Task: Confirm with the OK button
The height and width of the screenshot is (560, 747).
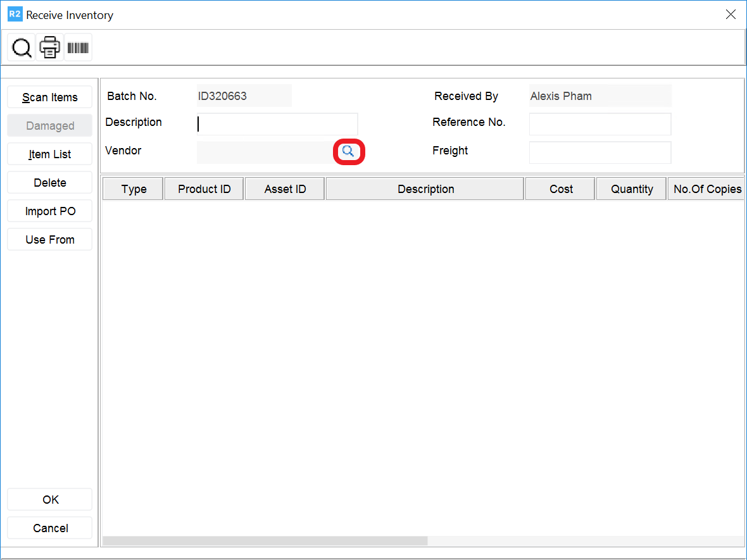Action: tap(50, 500)
